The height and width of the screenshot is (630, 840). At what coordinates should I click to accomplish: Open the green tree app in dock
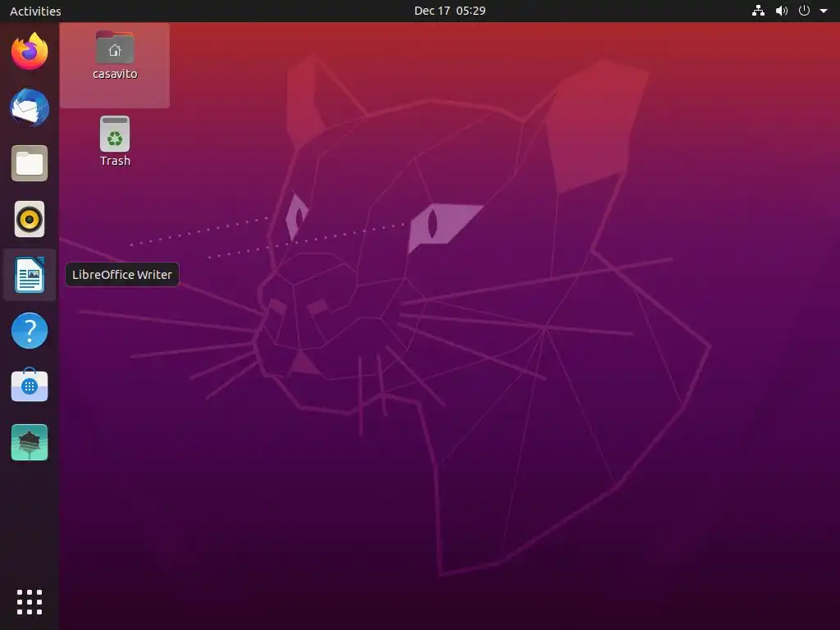(x=30, y=442)
